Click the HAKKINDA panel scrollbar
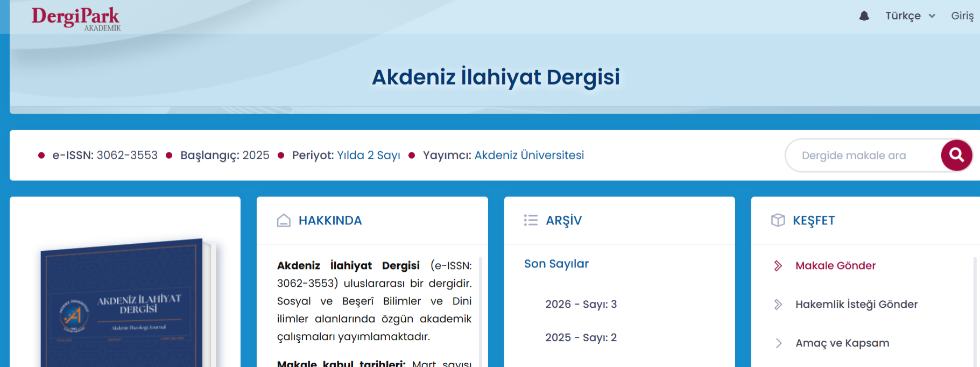Screen dimensions: 980x367 (x=480, y=312)
